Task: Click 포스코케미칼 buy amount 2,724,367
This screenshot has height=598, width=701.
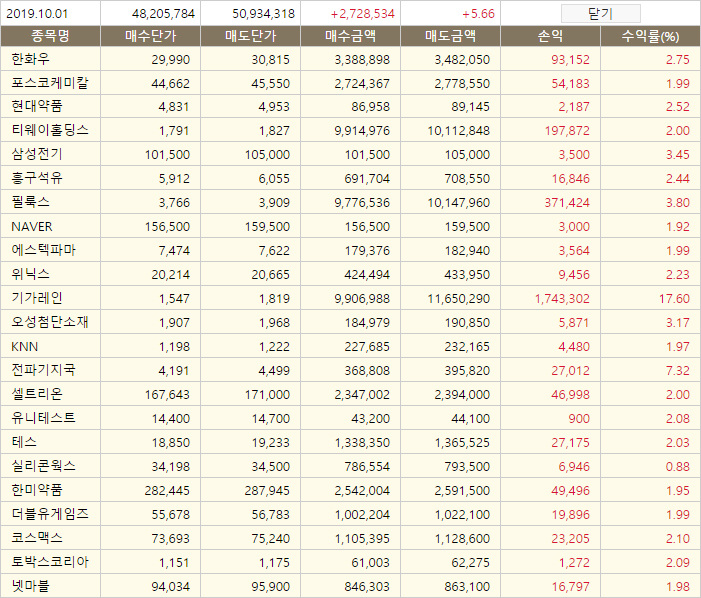Action: [362, 84]
